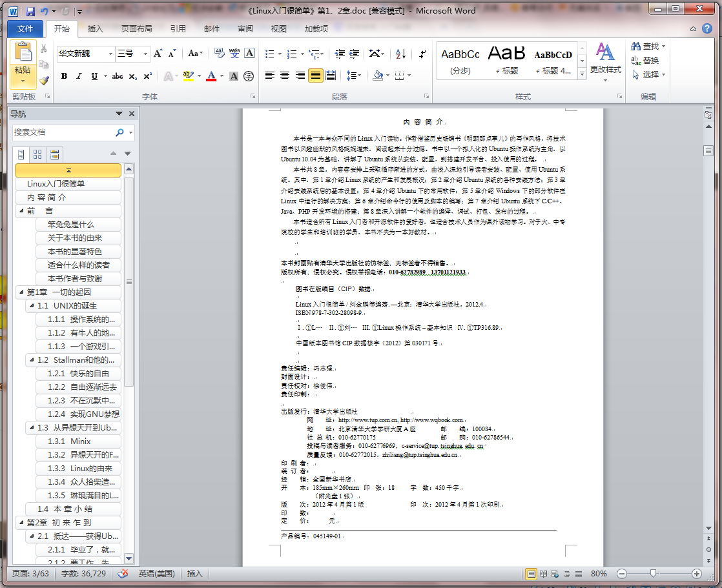Screen dimensions: 722x588
Task: Switch to the 审阅 ribbon tab
Action: (x=245, y=28)
